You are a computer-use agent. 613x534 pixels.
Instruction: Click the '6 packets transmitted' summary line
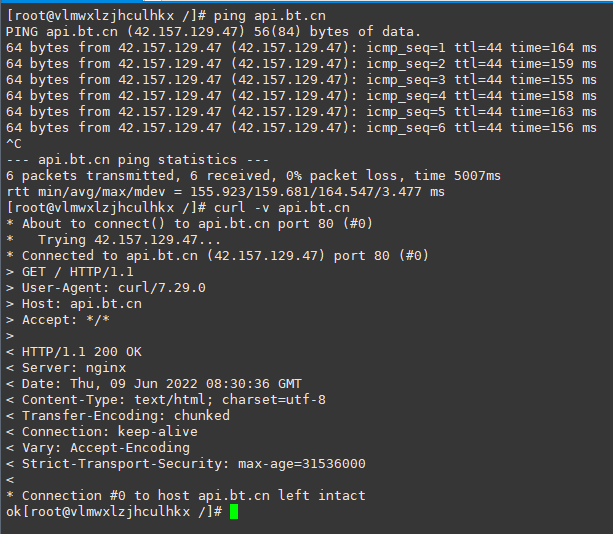coord(252,176)
